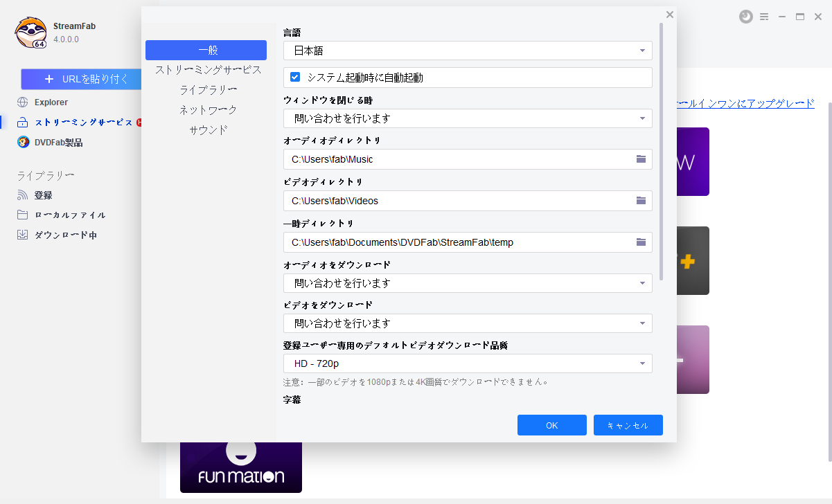Close the settings dialog with X
The width and height of the screenshot is (832, 504).
tap(669, 15)
